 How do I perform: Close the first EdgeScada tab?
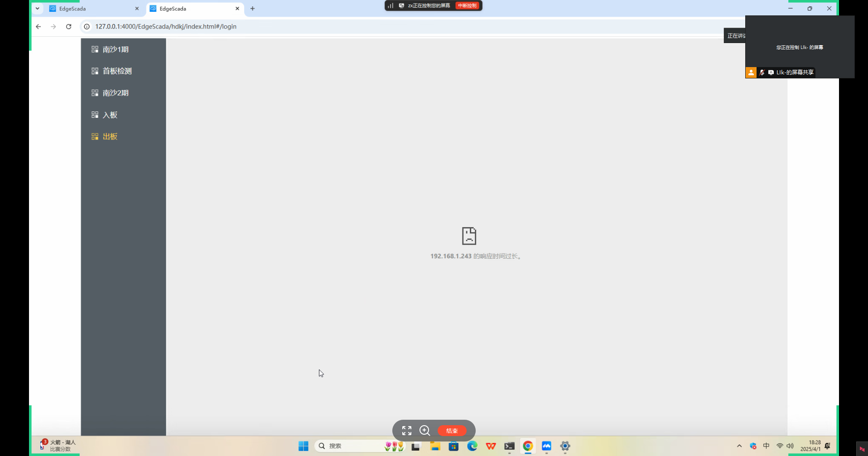point(137,9)
